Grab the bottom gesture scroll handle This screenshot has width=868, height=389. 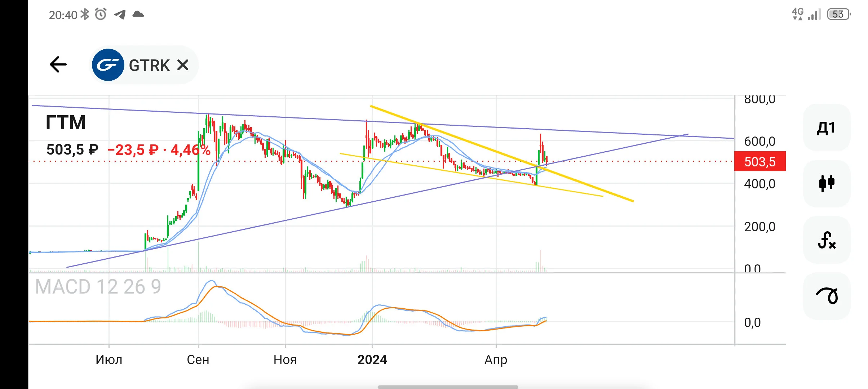pyautogui.click(x=448, y=387)
